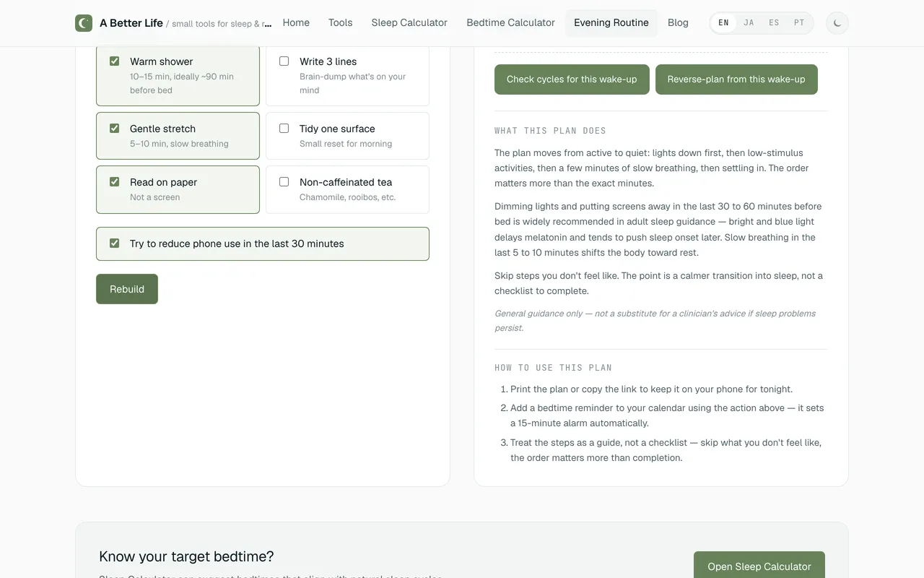Toggle dark mode moon icon

coord(837,23)
